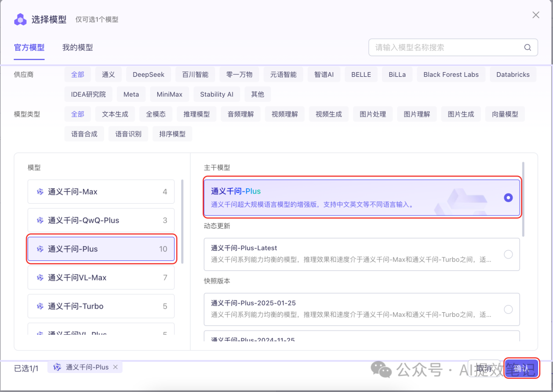Filter supplier by BELLE
Viewport: 553px width, 392px height.
pos(361,74)
